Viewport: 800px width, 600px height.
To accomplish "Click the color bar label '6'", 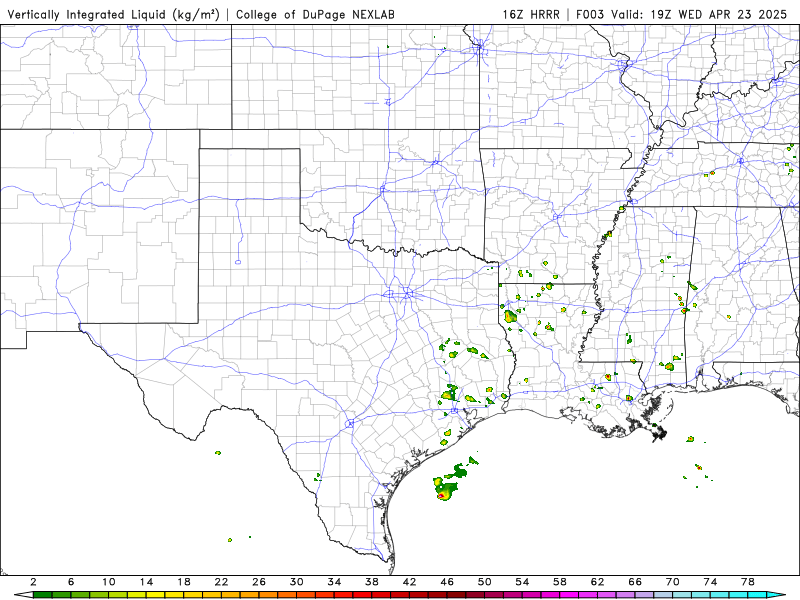I will (71, 582).
